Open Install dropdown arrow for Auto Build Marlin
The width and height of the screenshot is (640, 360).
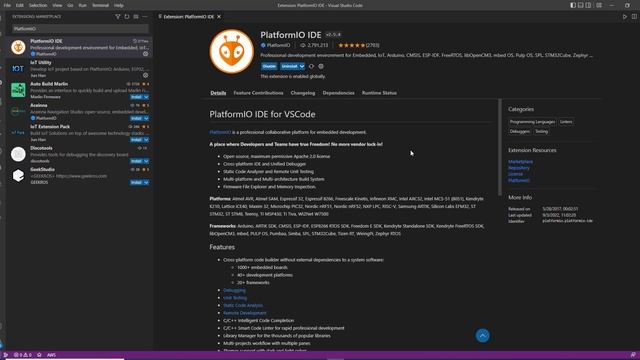[146, 97]
